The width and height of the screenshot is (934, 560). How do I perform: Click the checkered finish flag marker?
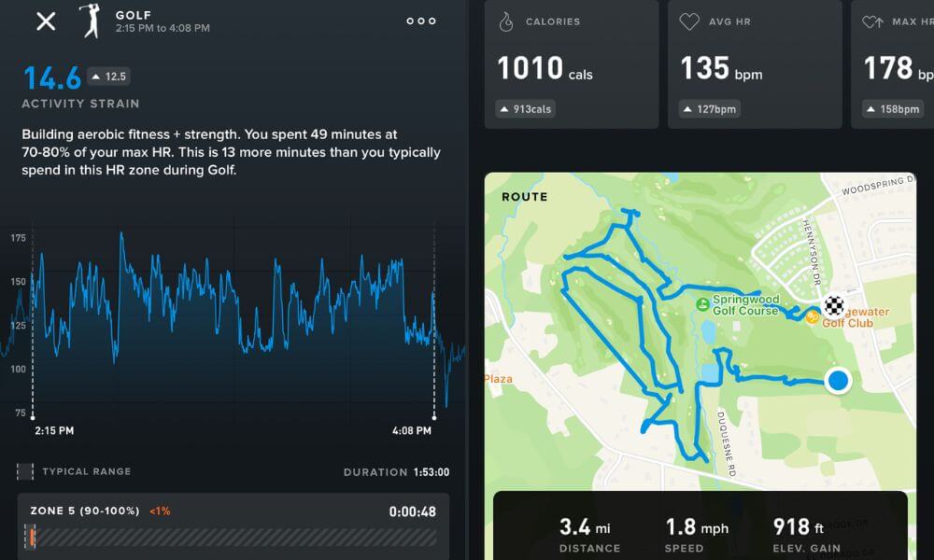click(x=833, y=304)
